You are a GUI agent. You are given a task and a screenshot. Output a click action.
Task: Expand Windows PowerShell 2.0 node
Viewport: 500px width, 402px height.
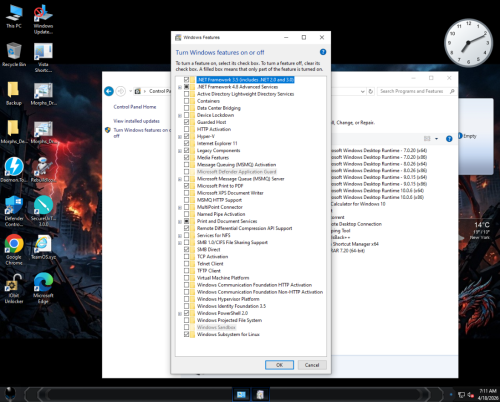180,313
